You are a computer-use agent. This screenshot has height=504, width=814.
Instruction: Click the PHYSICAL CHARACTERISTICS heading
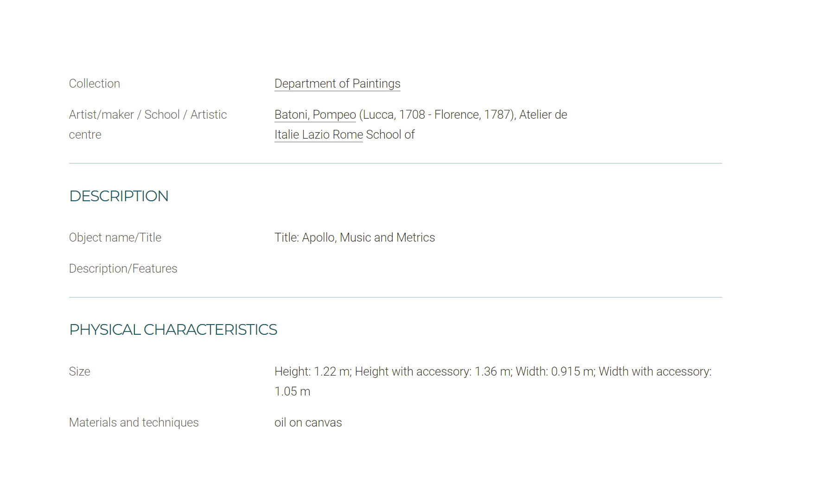point(173,330)
